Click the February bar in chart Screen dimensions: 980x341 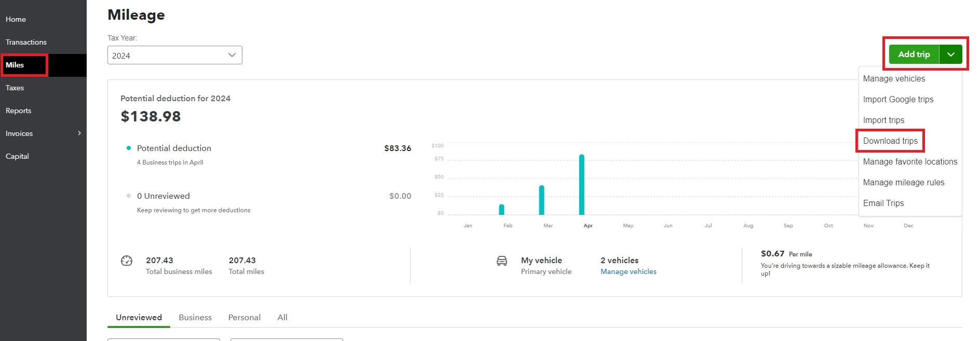(x=501, y=210)
